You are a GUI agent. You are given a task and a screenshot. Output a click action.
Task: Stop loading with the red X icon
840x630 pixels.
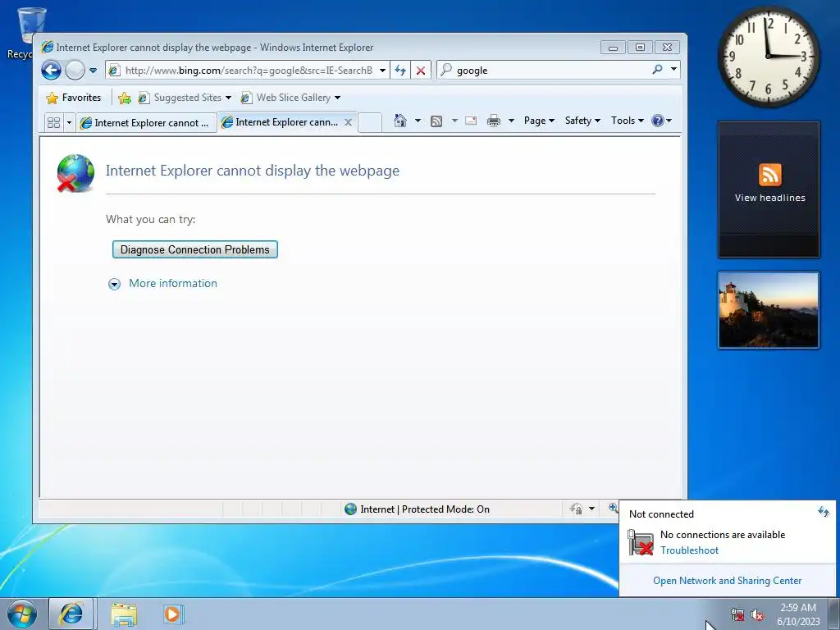(x=421, y=71)
